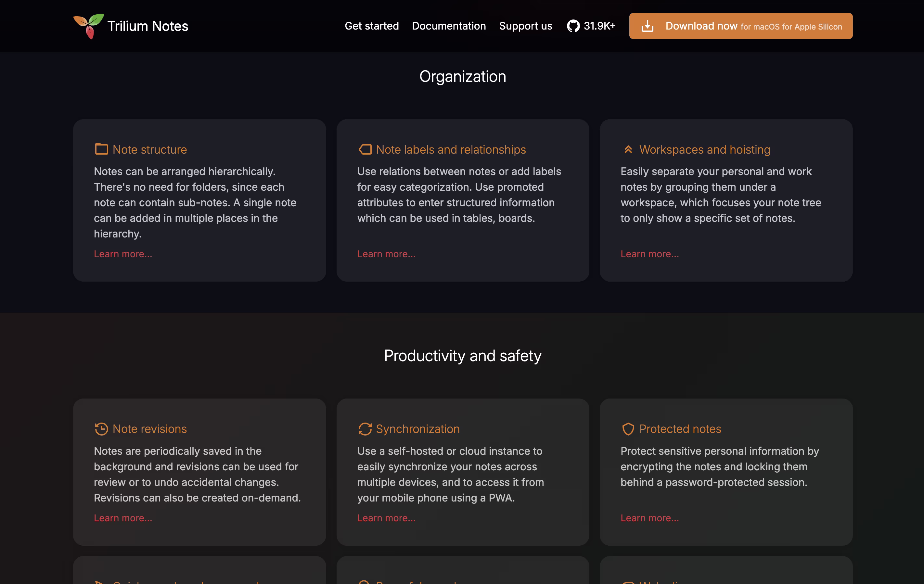Click the tag icon beside Note labels
Image resolution: width=924 pixels, height=584 pixels.
pos(365,149)
